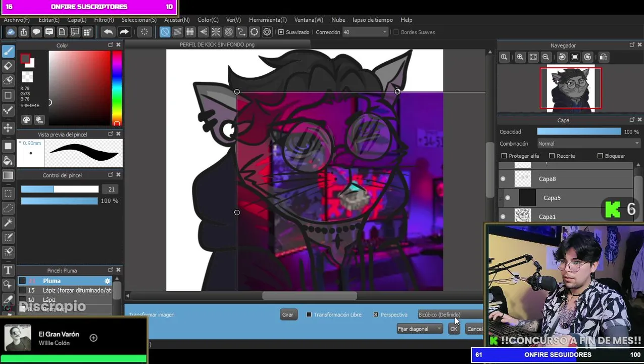Click the Undo arrow in toolbar
The height and width of the screenshot is (364, 644).
pyautogui.click(x=108, y=32)
